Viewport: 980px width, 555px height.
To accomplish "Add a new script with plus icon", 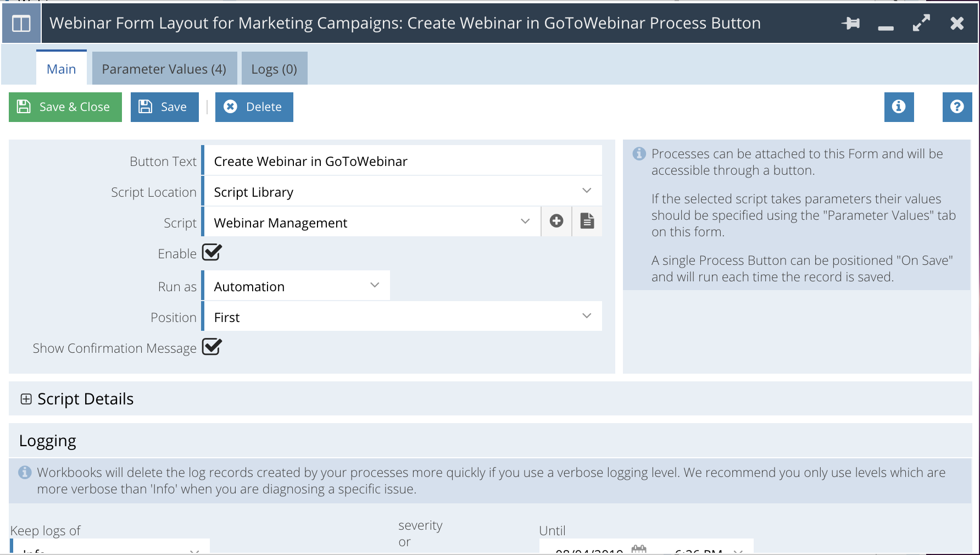I will 556,221.
